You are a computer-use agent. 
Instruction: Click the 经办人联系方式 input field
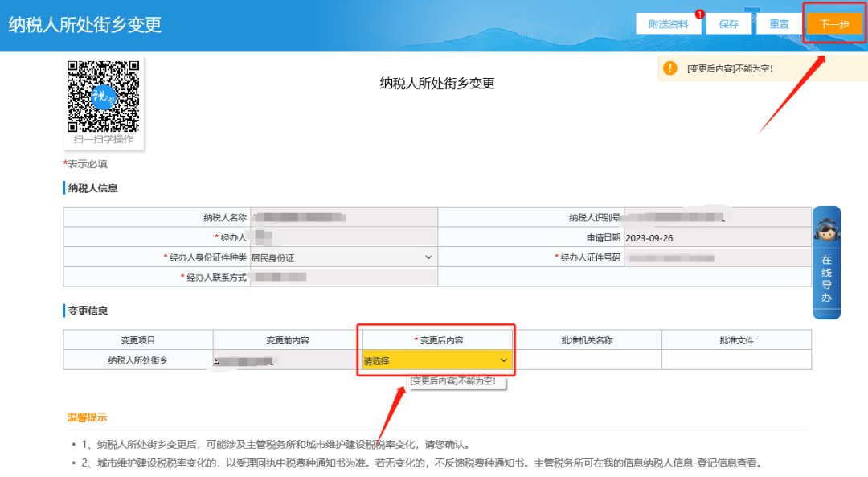tap(343, 277)
